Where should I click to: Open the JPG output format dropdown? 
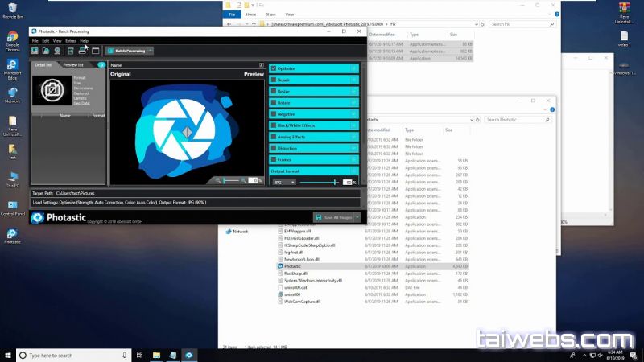pyautogui.click(x=283, y=183)
